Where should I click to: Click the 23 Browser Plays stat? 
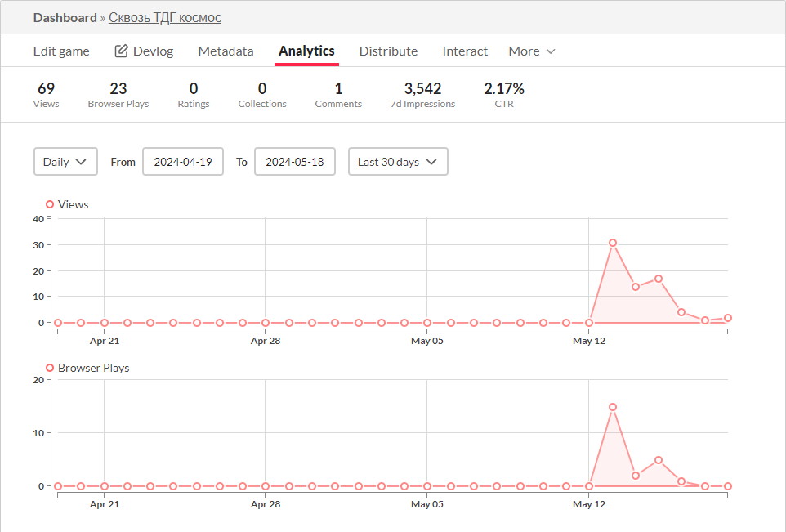click(x=118, y=95)
